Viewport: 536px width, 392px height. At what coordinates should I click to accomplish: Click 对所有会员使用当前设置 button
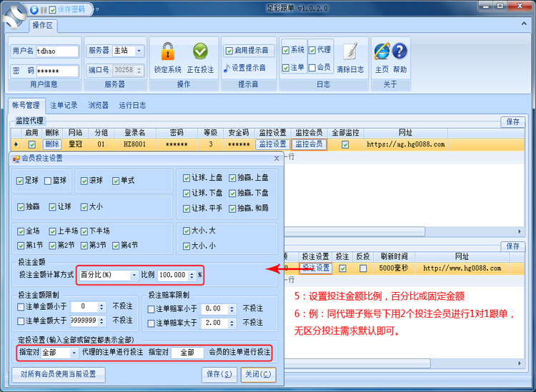click(59, 373)
